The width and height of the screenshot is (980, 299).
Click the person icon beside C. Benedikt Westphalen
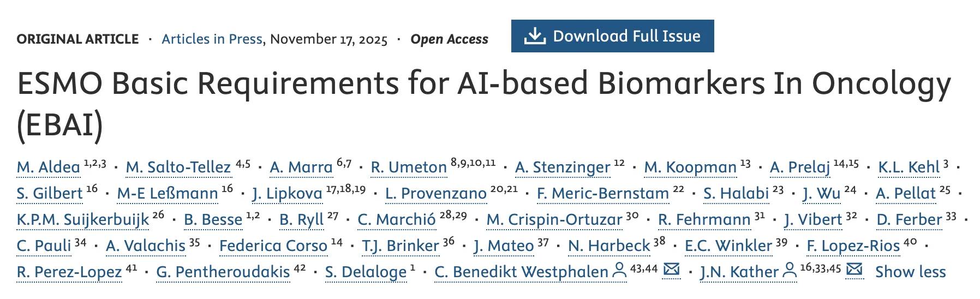pyautogui.click(x=619, y=271)
